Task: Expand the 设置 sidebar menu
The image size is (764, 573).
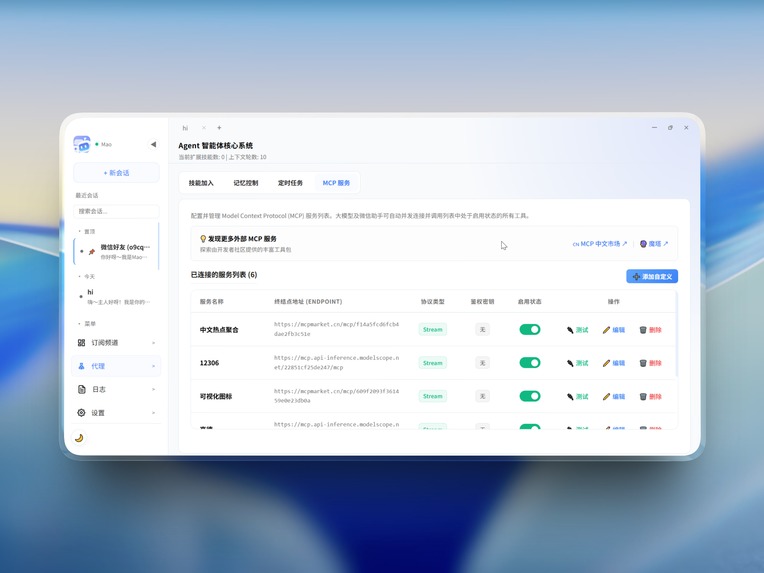Action: 116,413
